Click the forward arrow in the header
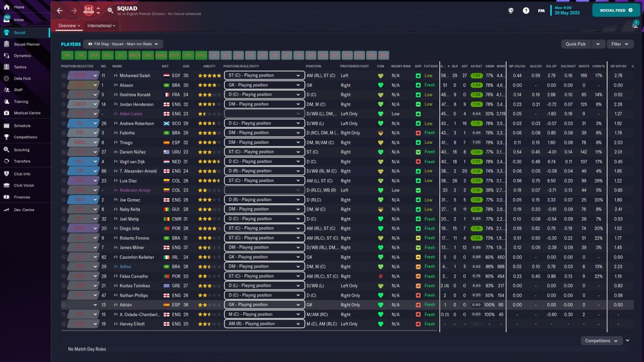 point(74,11)
